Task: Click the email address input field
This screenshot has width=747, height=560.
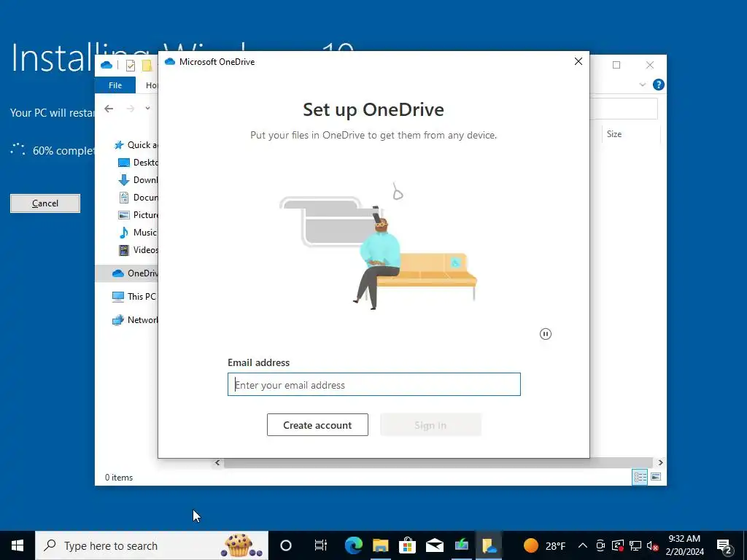Action: point(374,384)
